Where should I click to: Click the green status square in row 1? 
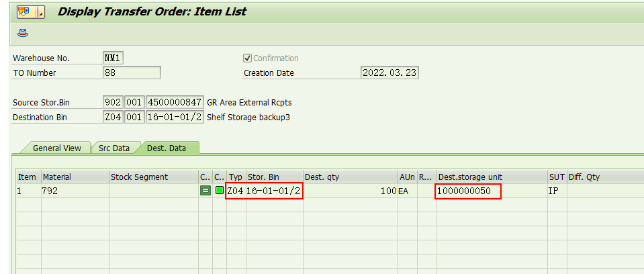coord(220,191)
